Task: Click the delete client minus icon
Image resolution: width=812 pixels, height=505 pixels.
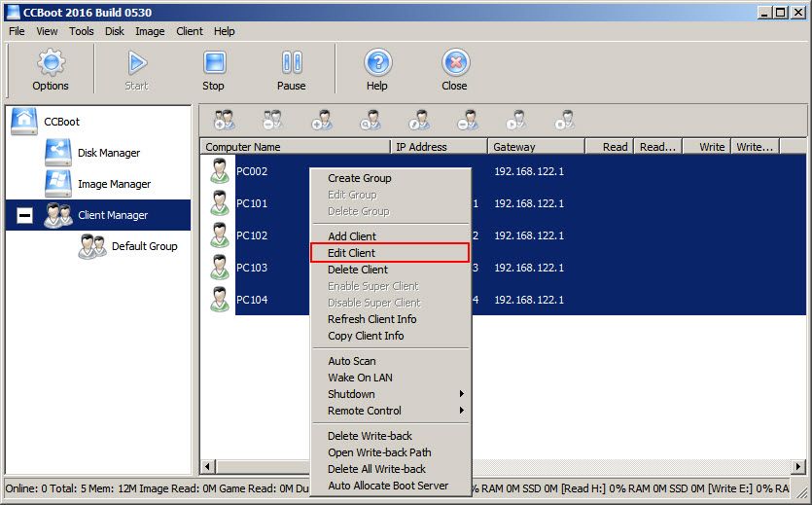Action: [x=468, y=120]
